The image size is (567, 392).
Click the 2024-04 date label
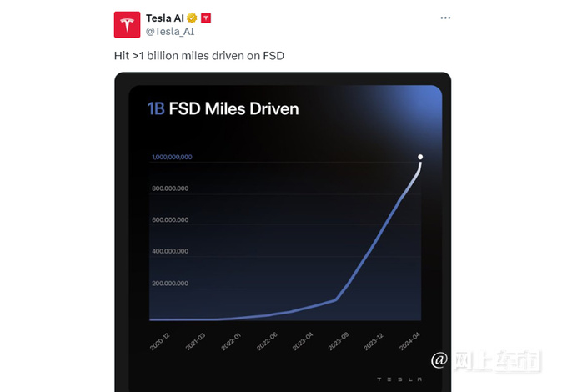click(x=409, y=341)
